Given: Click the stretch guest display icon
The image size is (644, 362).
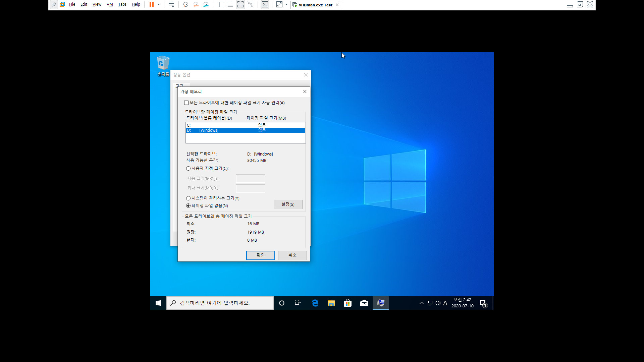Looking at the screenshot, I should pos(279,5).
